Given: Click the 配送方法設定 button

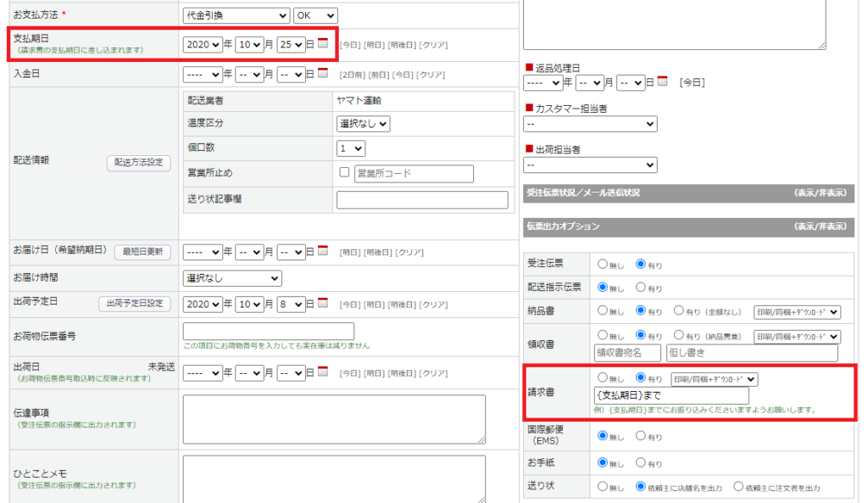Looking at the screenshot, I should (138, 163).
